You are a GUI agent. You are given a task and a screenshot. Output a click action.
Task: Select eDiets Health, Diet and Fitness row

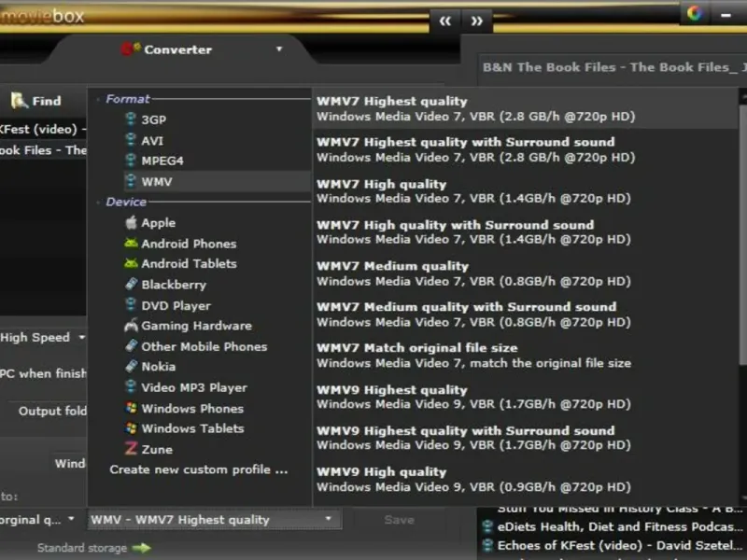tap(614, 526)
